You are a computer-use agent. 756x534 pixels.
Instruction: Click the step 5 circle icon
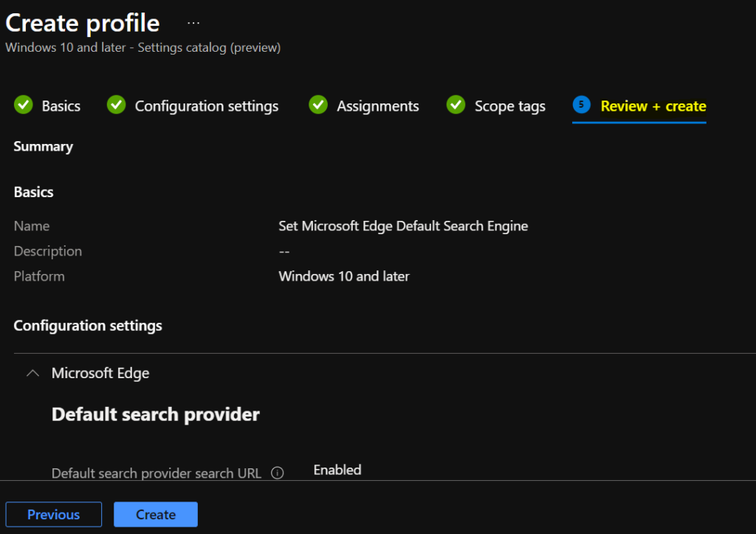[x=582, y=105]
